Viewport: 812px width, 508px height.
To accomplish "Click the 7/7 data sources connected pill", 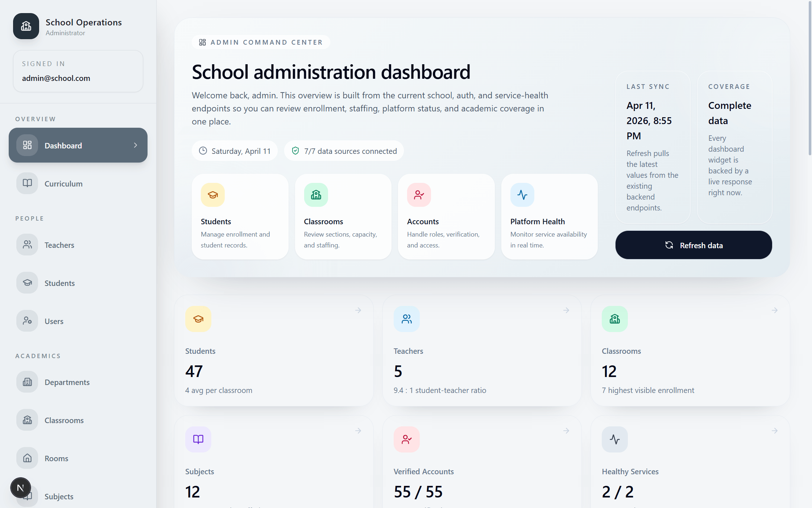I will [344, 151].
